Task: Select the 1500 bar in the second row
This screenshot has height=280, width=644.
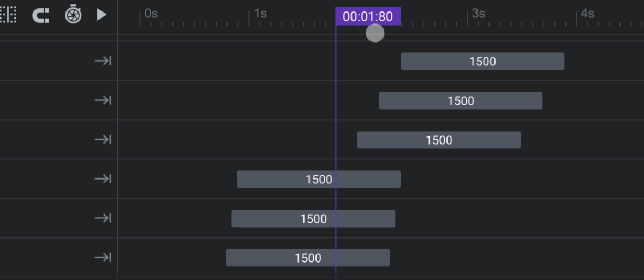Action: coord(461,100)
